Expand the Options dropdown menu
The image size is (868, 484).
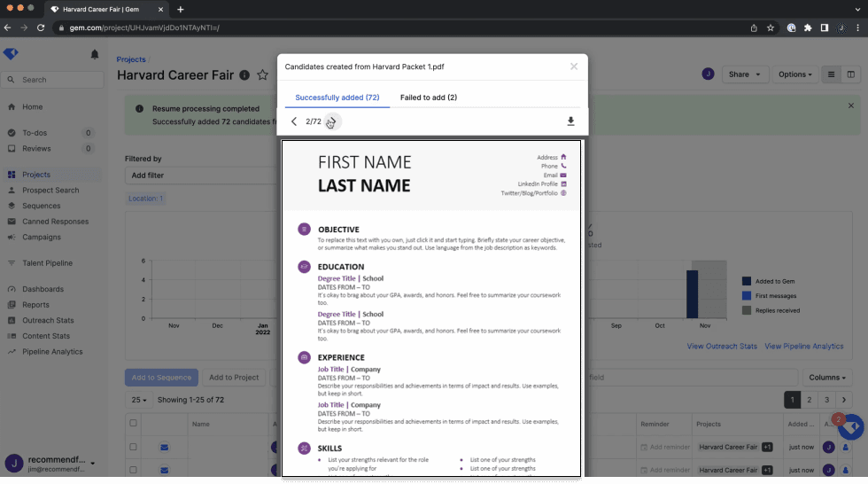point(794,74)
